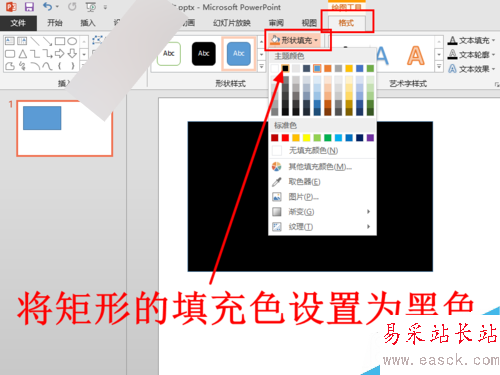Screen dimensions: 500x375
Task: Open the 形状填充 dropdown
Action: 295,40
